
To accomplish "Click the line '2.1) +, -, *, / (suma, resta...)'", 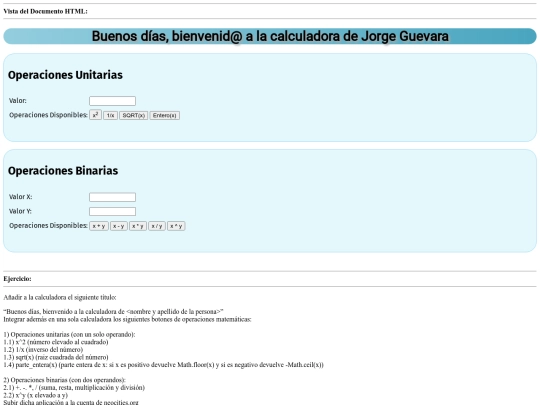I will (74, 387).
